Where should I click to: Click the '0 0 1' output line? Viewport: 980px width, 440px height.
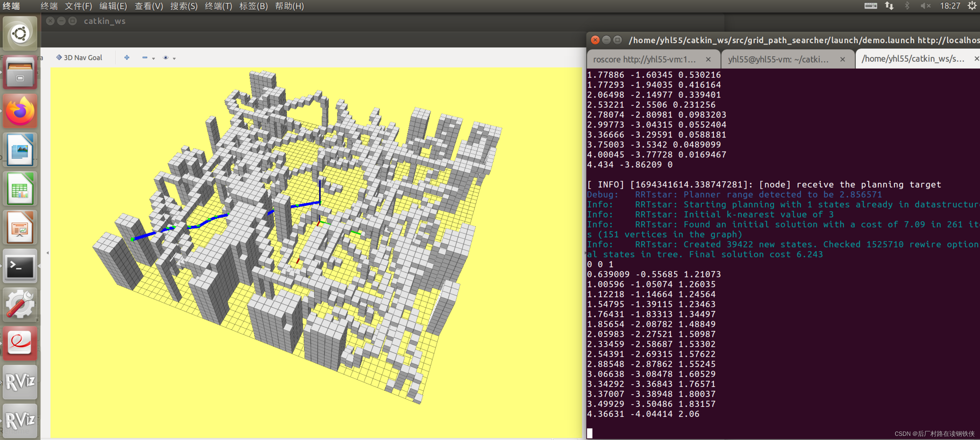coord(600,265)
